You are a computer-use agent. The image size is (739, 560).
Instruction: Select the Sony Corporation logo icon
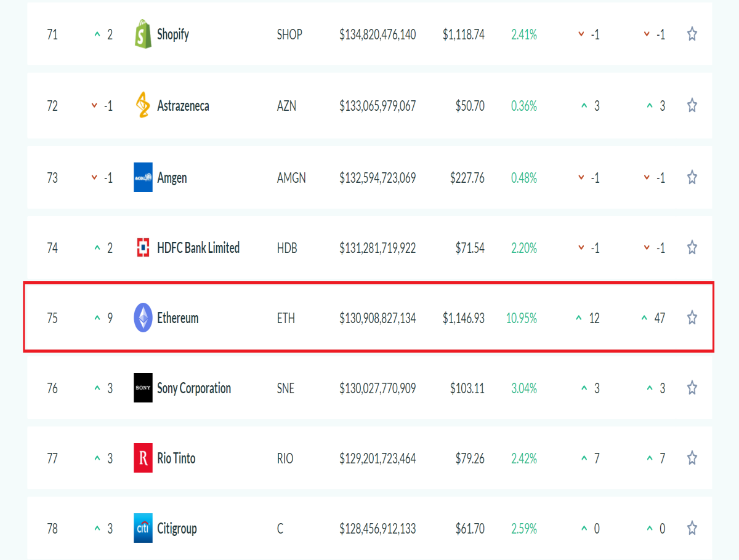(x=143, y=388)
